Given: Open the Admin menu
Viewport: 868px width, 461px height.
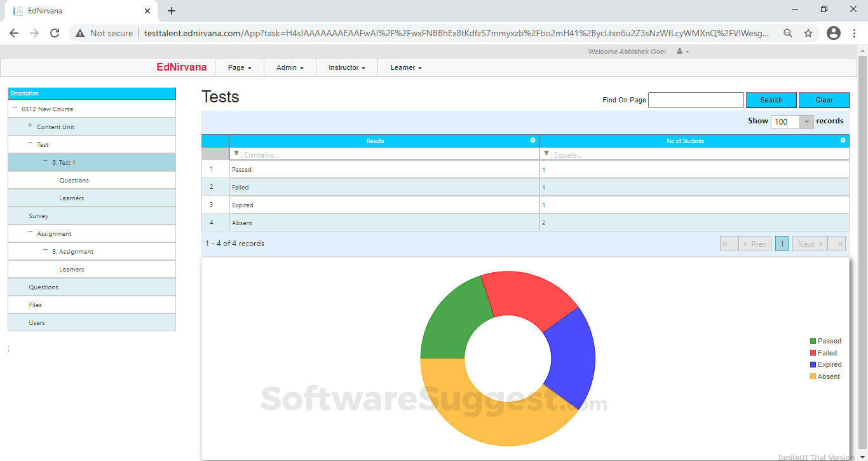Looking at the screenshot, I should point(290,67).
